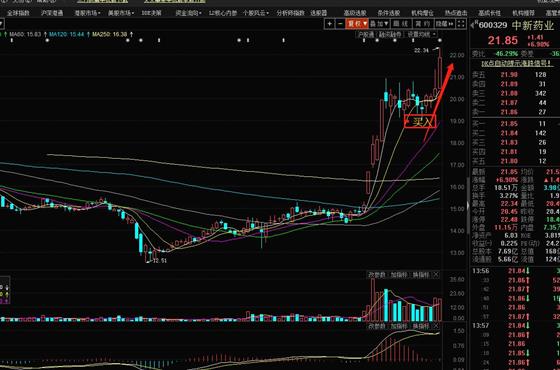This screenshot has width=560, height=370.
Task: Open 分析师指数 menu item
Action: point(290,13)
